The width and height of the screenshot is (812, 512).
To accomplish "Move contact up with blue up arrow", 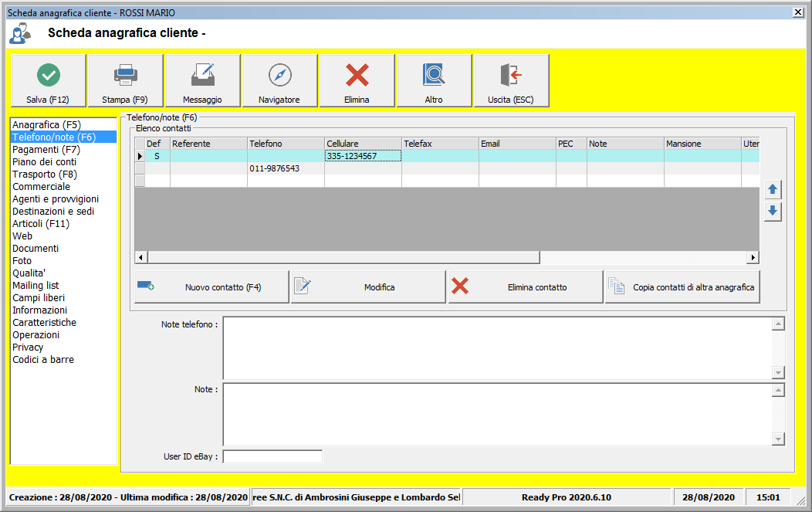I will click(x=773, y=190).
